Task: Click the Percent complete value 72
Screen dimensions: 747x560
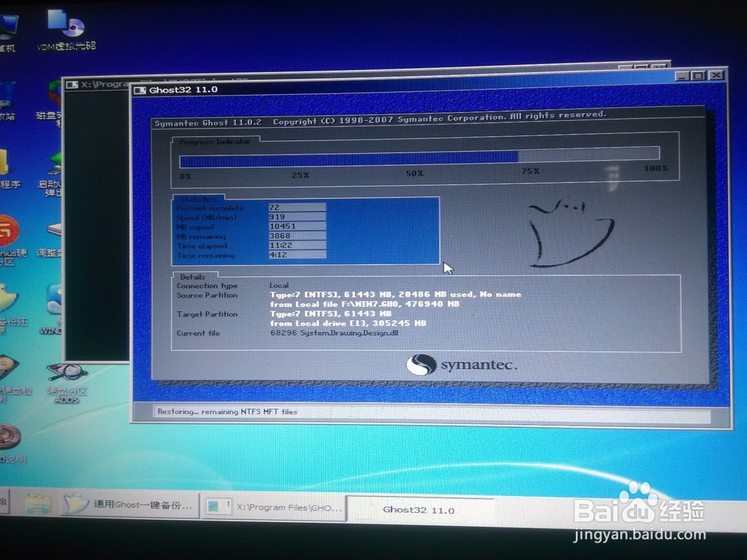Action: pos(297,207)
